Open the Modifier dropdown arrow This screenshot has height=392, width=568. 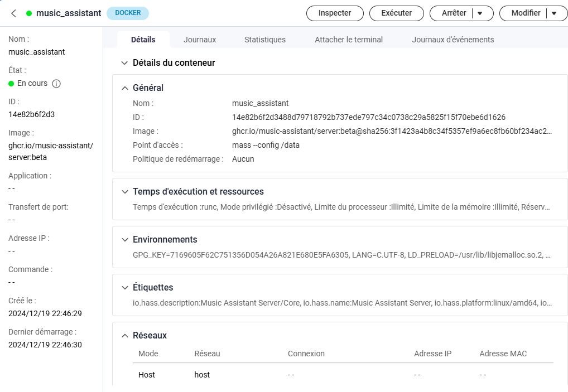(x=554, y=13)
